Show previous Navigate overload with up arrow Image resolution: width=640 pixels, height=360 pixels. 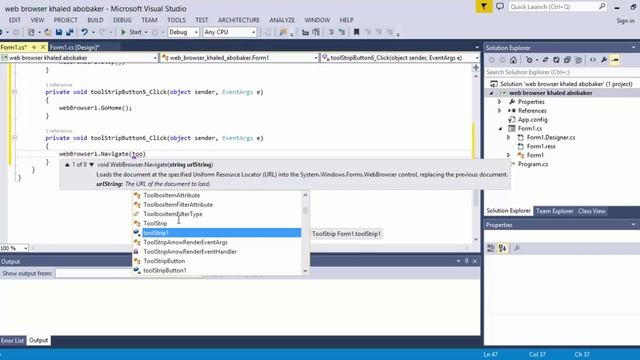click(x=67, y=164)
